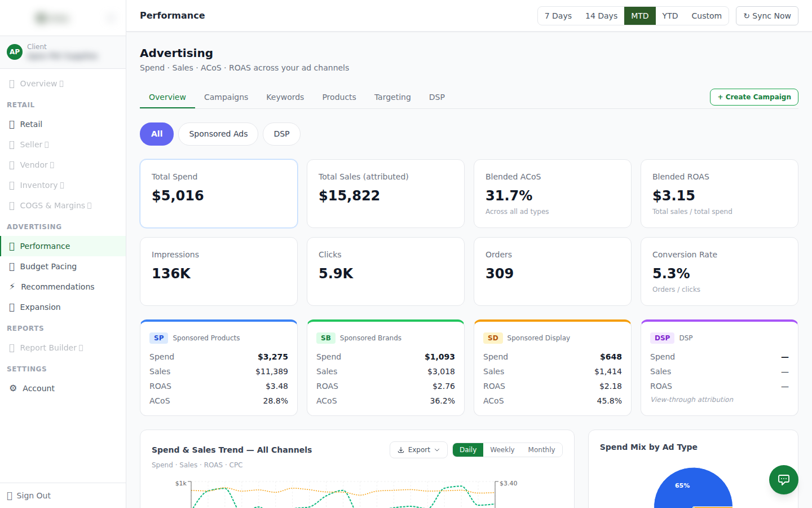Click the Blended ROAS card
Screen dimensions: 812x508
pos(720,194)
